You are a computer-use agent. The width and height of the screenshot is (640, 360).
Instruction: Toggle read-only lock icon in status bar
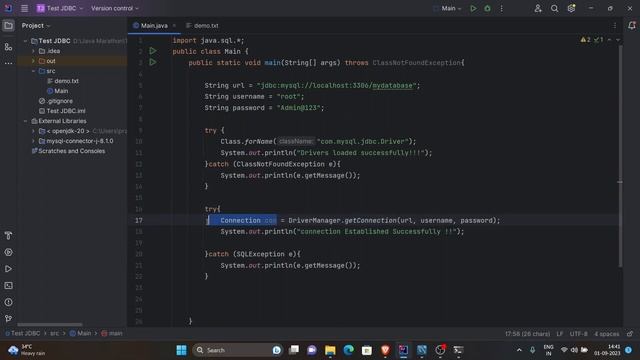[630, 334]
